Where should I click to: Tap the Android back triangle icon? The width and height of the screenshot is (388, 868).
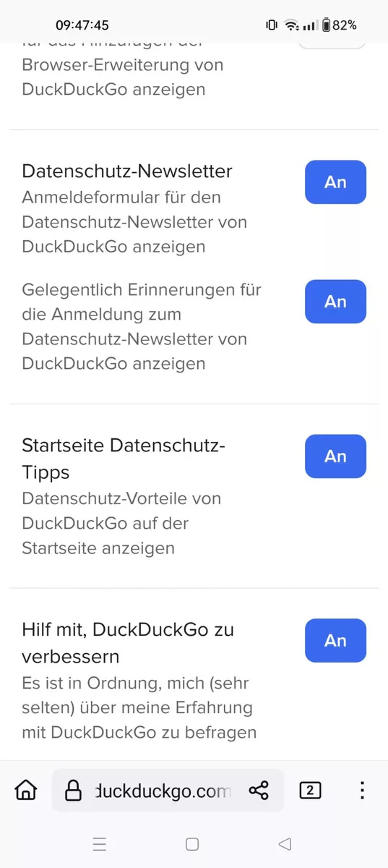point(285,844)
